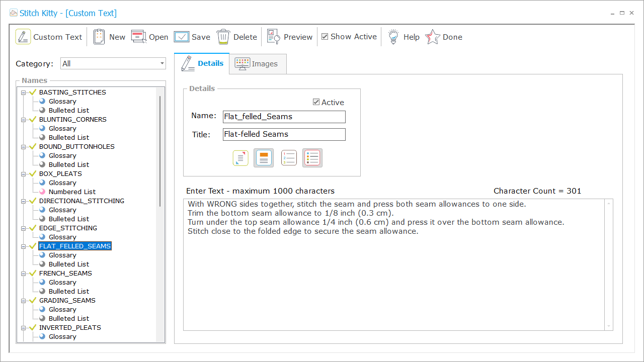Viewport: 644px width, 362px height.
Task: Select Numbered List under BOX_PLEATS
Action: click(72, 192)
